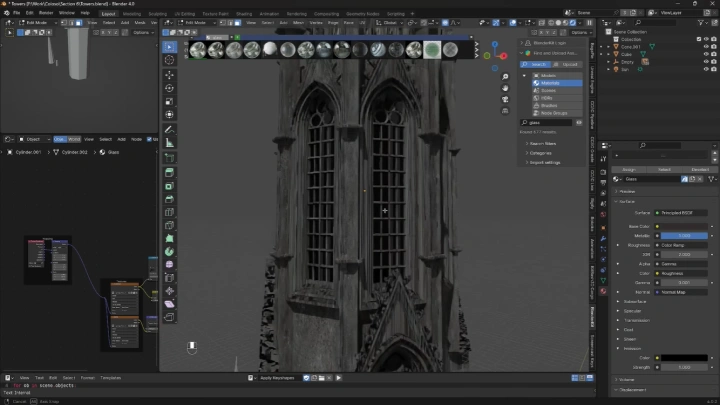
Task: Expand the Categories section in BlenderKit
Action: click(538, 153)
